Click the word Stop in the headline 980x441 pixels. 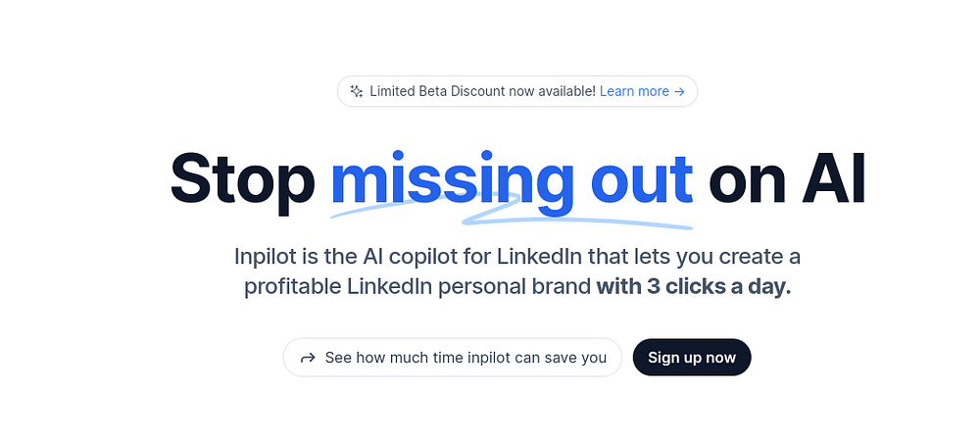click(x=242, y=178)
